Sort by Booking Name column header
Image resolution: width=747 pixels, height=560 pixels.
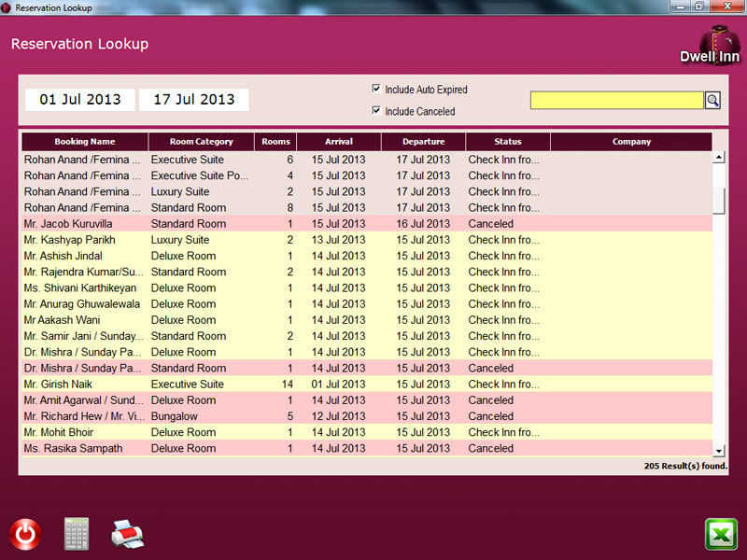[x=84, y=142]
